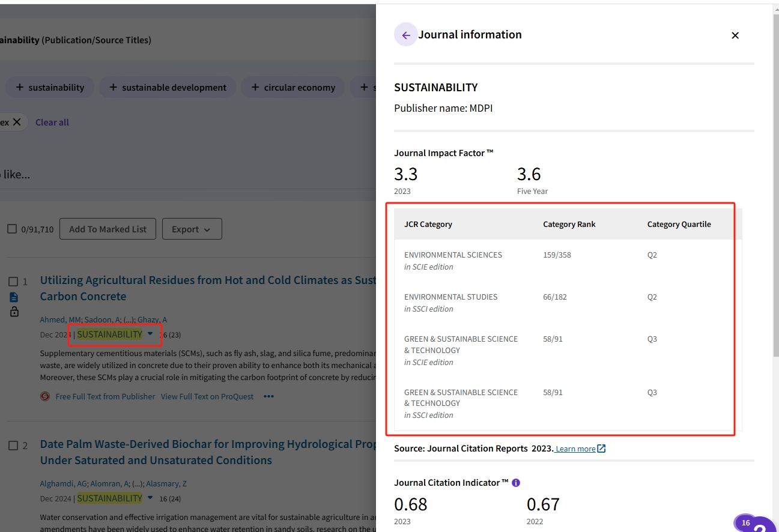Click the Category Quartile column header
This screenshot has height=532, width=779.
pyautogui.click(x=679, y=224)
